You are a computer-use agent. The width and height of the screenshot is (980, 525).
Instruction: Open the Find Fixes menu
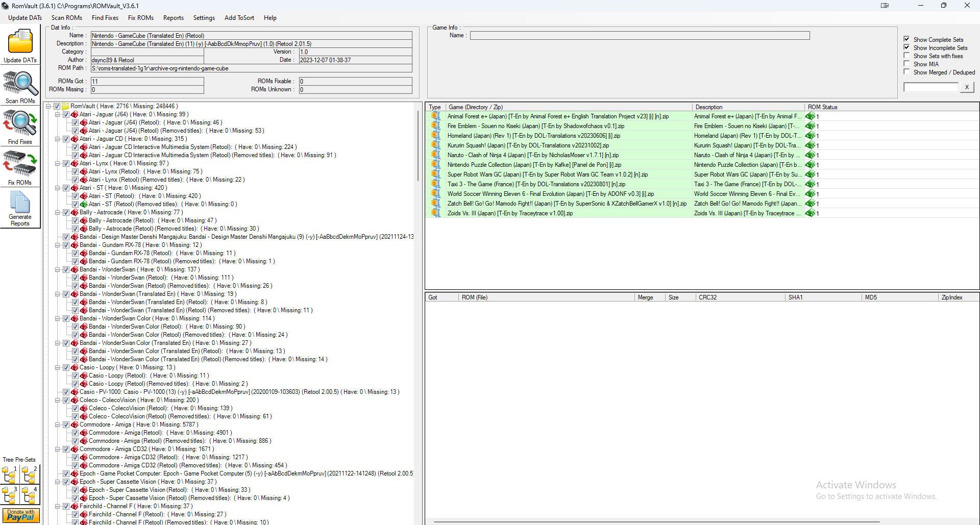[105, 18]
